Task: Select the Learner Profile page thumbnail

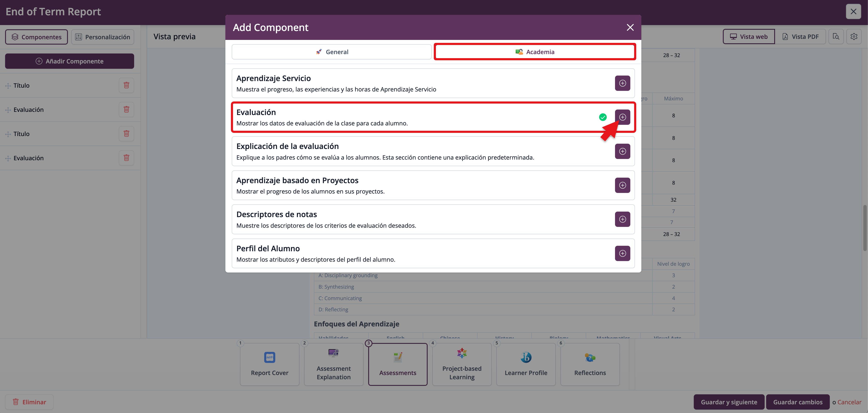Action: (x=526, y=364)
